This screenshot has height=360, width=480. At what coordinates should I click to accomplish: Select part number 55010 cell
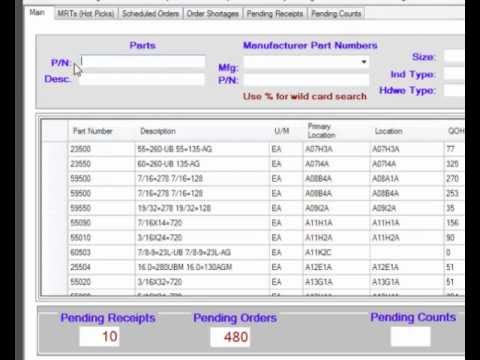click(101, 238)
